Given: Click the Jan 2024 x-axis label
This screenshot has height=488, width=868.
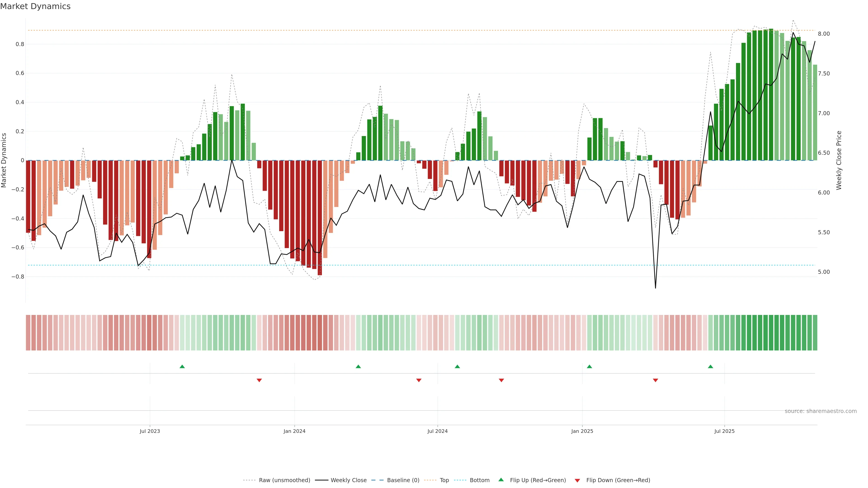Looking at the screenshot, I should [294, 431].
